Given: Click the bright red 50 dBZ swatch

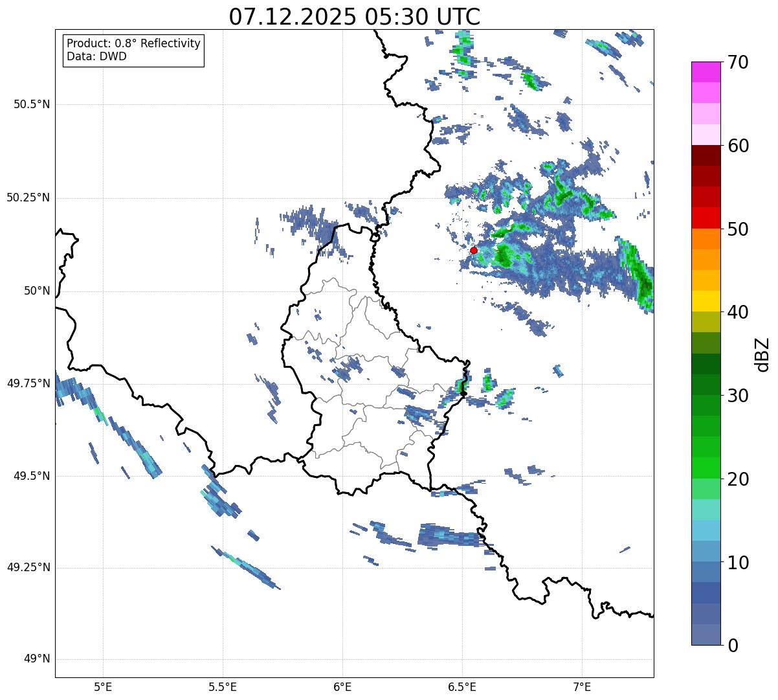Looking at the screenshot, I should pos(706,218).
